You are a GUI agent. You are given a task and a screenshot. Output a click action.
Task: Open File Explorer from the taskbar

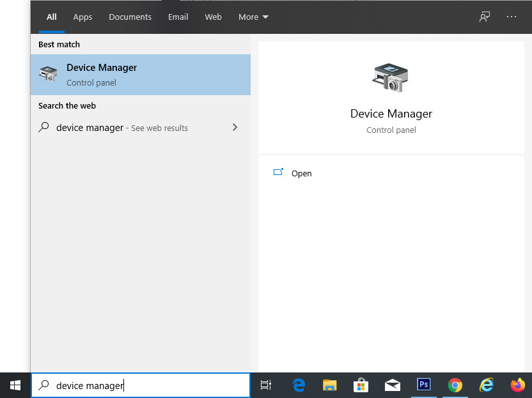pyautogui.click(x=329, y=385)
